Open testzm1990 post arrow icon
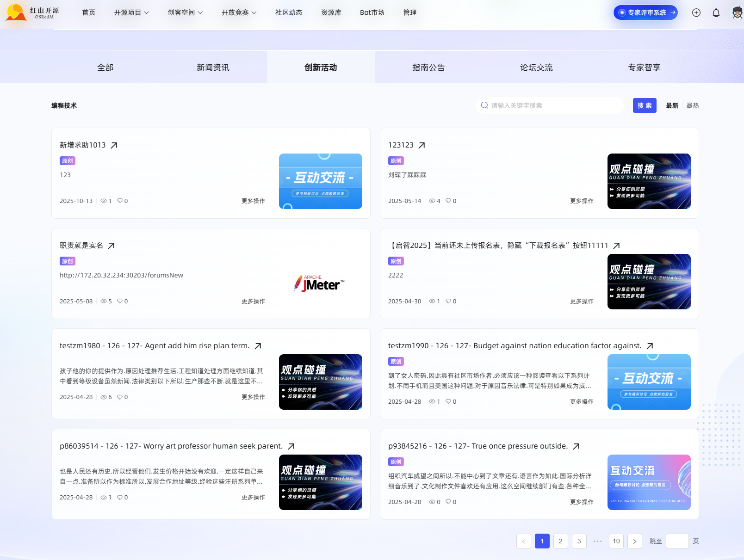 point(650,346)
